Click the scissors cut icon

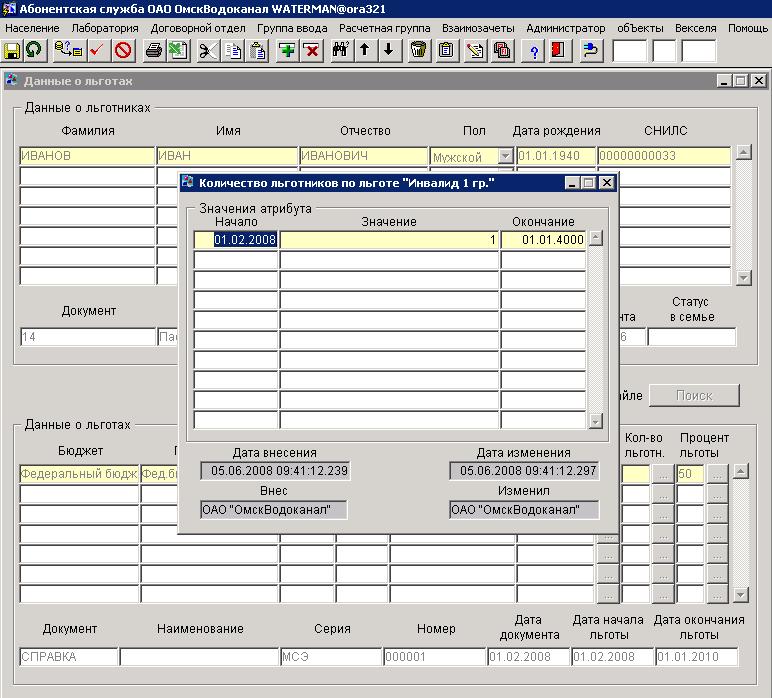[208, 50]
